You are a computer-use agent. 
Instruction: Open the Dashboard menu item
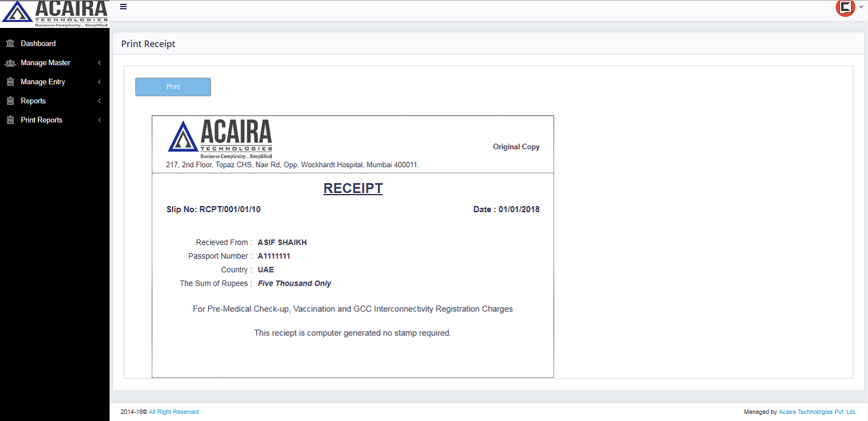point(38,43)
